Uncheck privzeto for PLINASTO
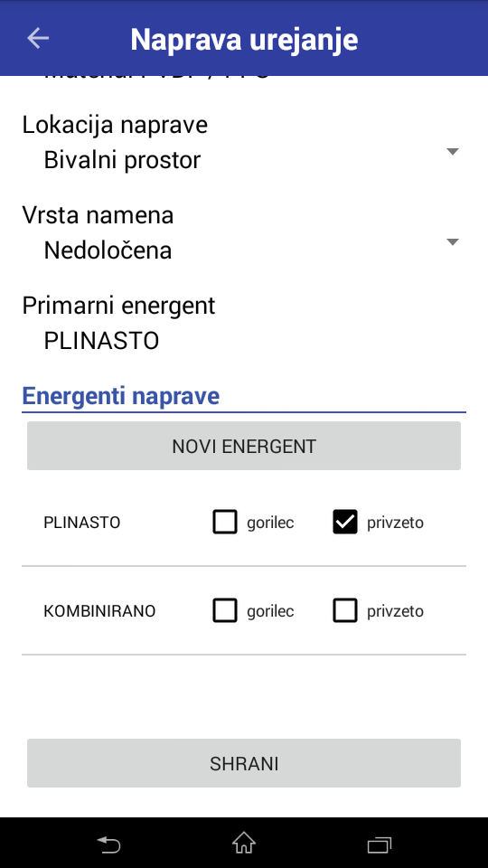The image size is (488, 868). click(x=345, y=522)
